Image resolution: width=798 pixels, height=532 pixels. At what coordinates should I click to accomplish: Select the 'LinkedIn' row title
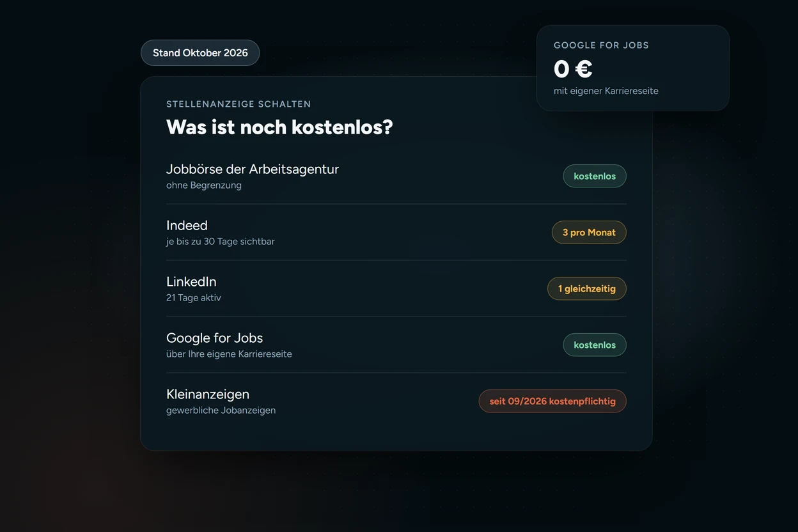pos(191,281)
